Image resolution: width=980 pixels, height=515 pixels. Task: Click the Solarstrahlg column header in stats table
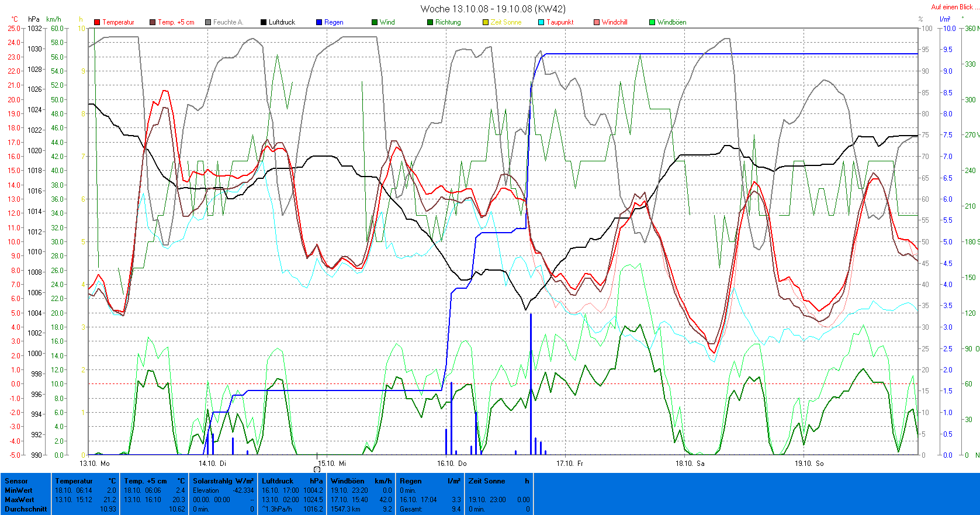click(x=214, y=481)
